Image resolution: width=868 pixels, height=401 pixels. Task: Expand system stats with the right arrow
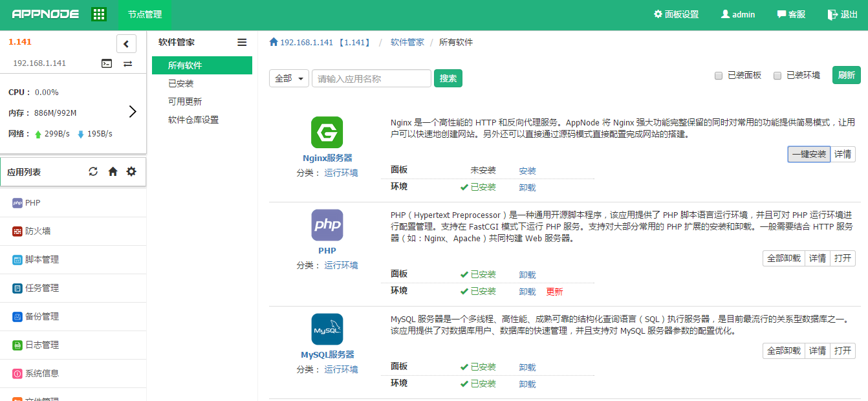coord(133,111)
